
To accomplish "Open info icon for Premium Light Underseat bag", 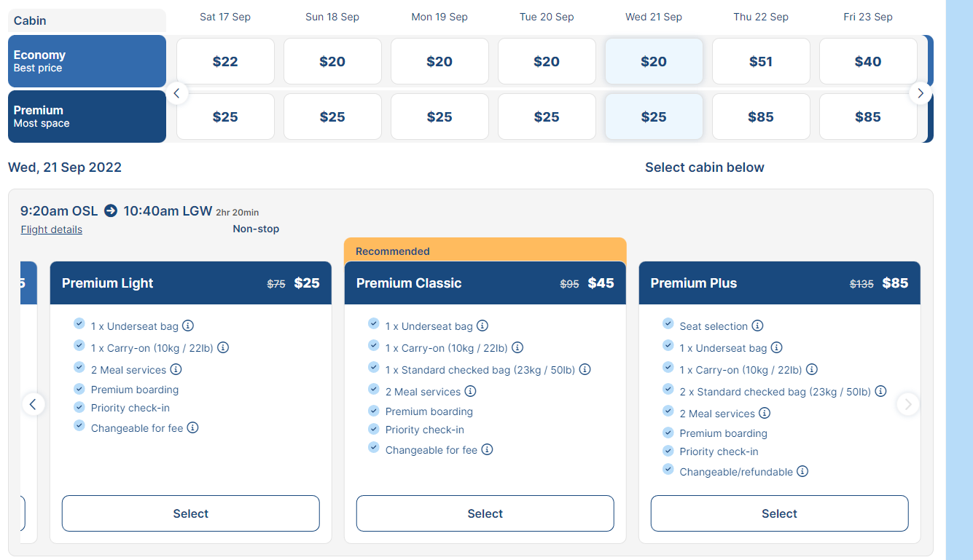I will [x=188, y=326].
